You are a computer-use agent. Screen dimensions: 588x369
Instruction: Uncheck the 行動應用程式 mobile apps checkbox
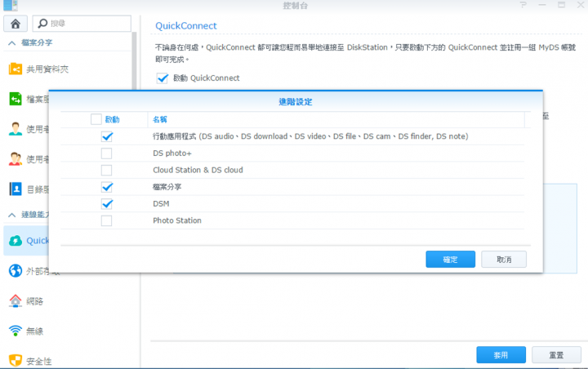(107, 136)
